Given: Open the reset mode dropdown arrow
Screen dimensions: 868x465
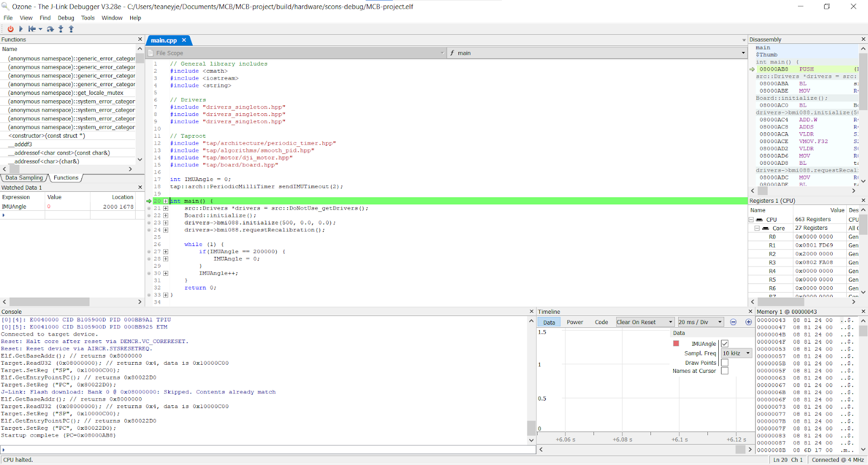Looking at the screenshot, I should pos(41,29).
